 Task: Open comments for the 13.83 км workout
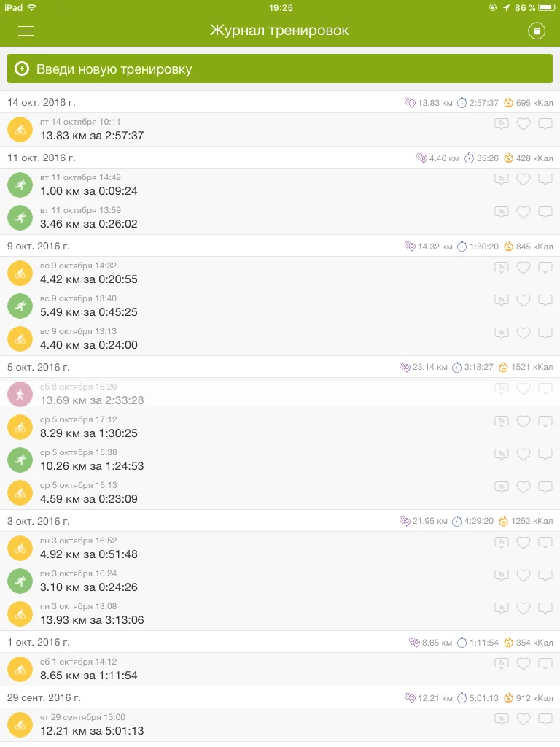(x=545, y=124)
